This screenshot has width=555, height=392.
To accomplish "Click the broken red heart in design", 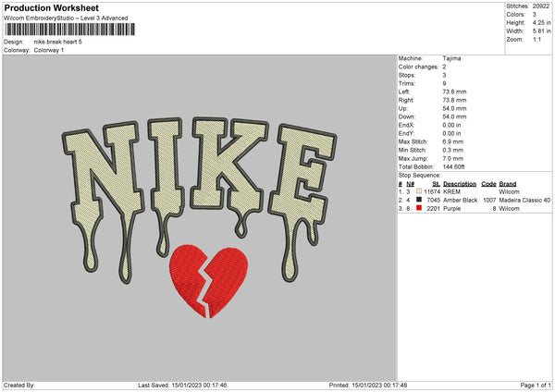I will (x=208, y=281).
